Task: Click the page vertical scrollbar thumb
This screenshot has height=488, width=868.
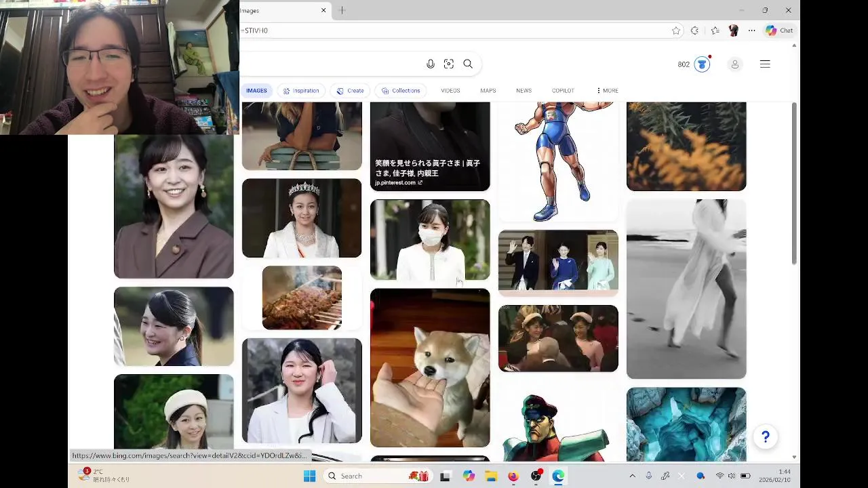Action: click(795, 183)
